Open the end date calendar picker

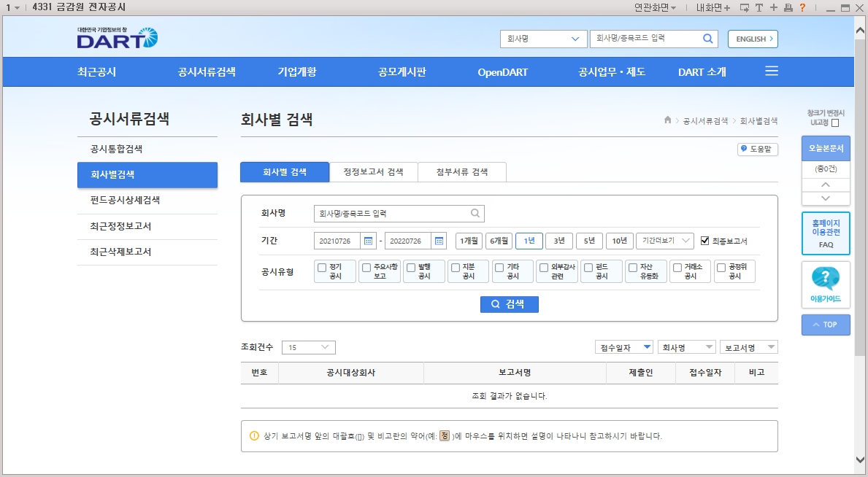coord(439,241)
